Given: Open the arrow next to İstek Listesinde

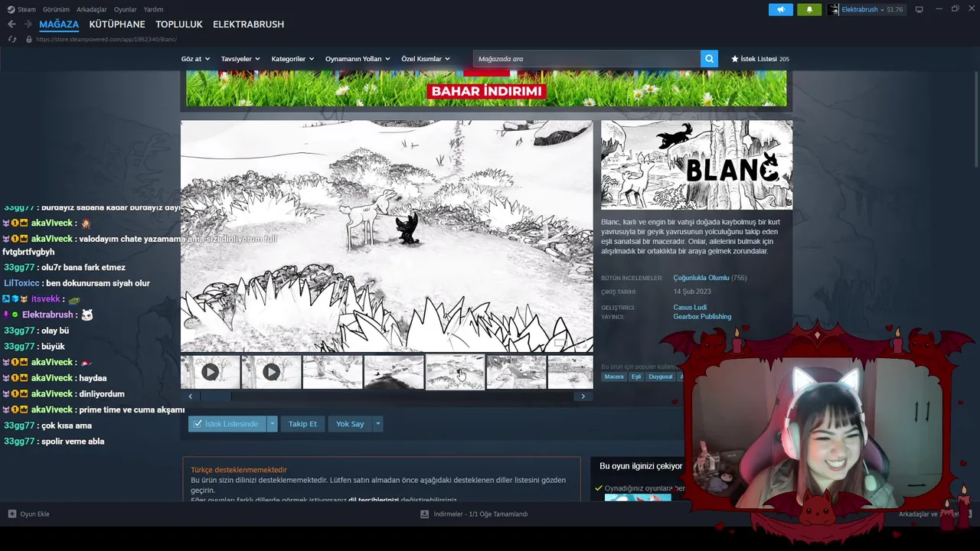Looking at the screenshot, I should pyautogui.click(x=272, y=424).
